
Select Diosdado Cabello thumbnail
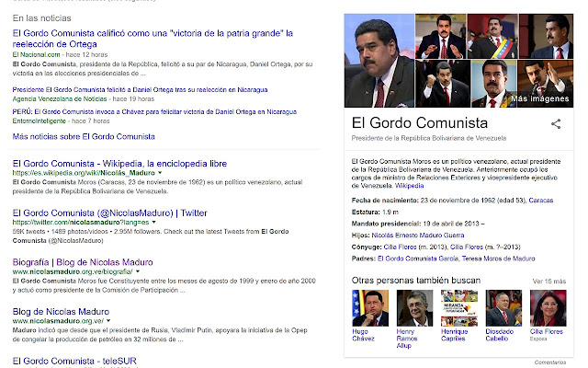[503, 308]
